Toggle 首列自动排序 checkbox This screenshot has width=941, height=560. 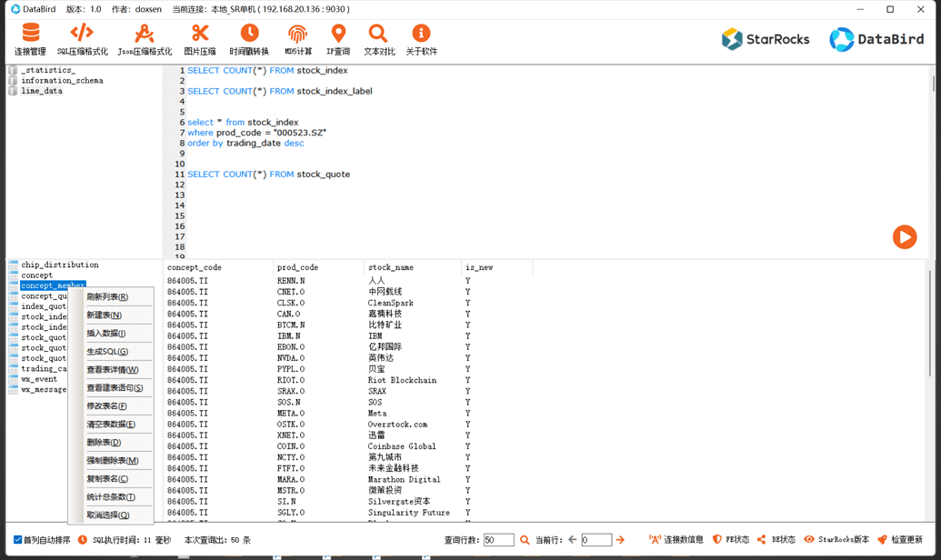pyautogui.click(x=18, y=540)
